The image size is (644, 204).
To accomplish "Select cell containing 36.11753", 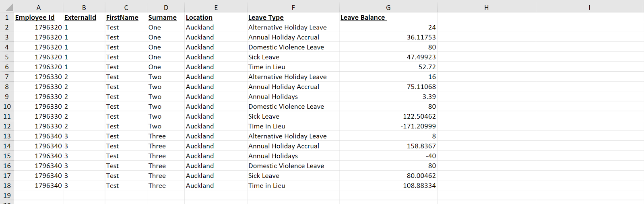I will click(388, 37).
